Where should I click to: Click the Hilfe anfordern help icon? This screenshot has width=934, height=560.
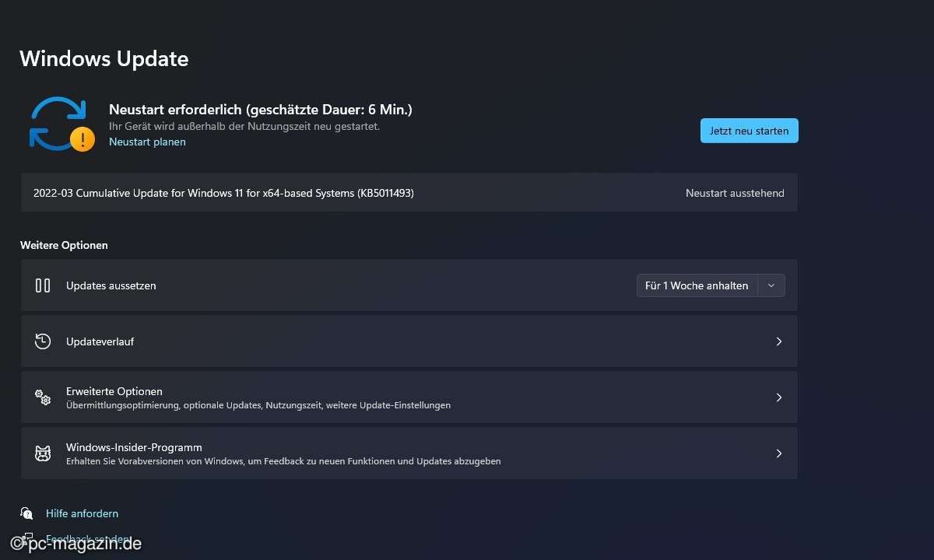pyautogui.click(x=27, y=513)
